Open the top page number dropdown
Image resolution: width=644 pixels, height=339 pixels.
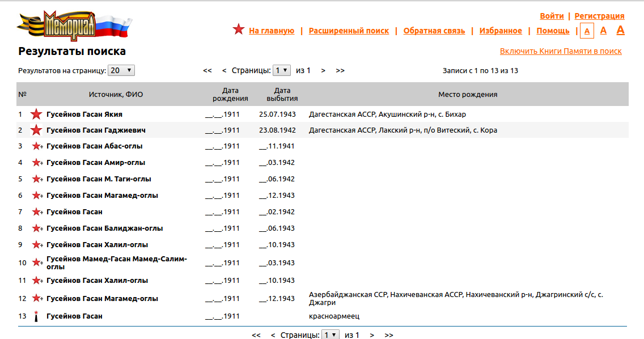(281, 71)
